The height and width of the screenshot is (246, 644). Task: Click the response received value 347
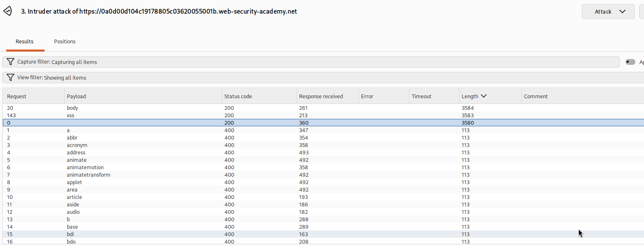(304, 130)
